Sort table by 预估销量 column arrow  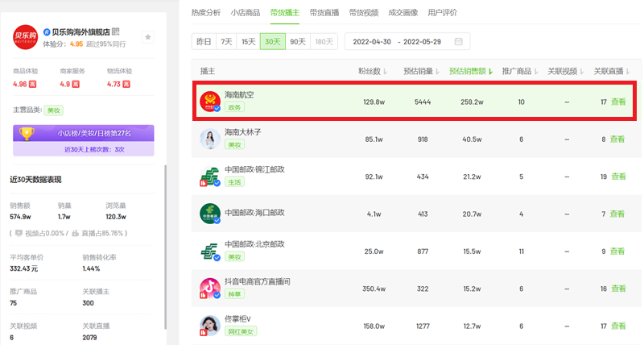pos(437,72)
